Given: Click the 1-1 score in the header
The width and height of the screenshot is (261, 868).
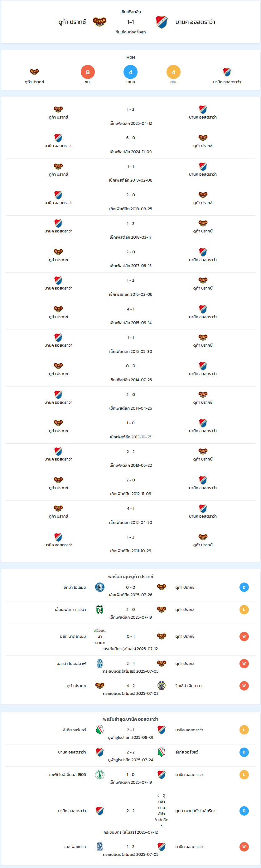Looking at the screenshot, I should (131, 22).
